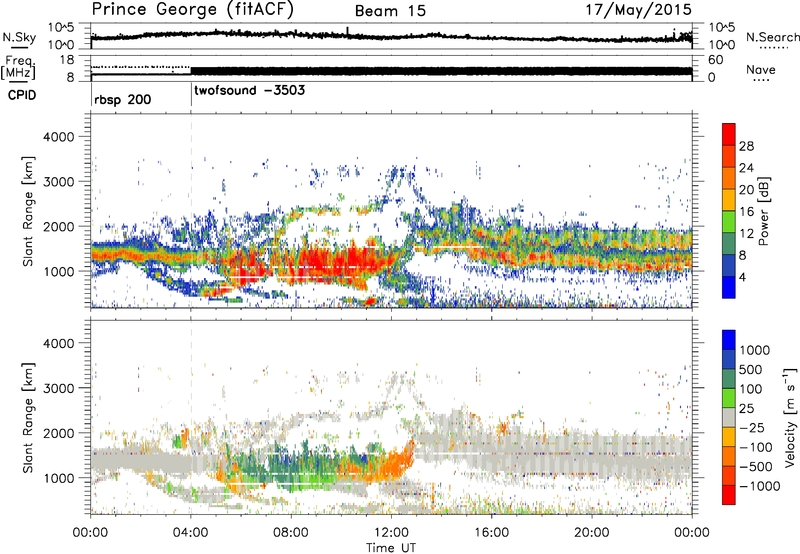Click the '1000' tick on the velocity panel axis
The width and height of the screenshot is (800, 554).
click(58, 478)
